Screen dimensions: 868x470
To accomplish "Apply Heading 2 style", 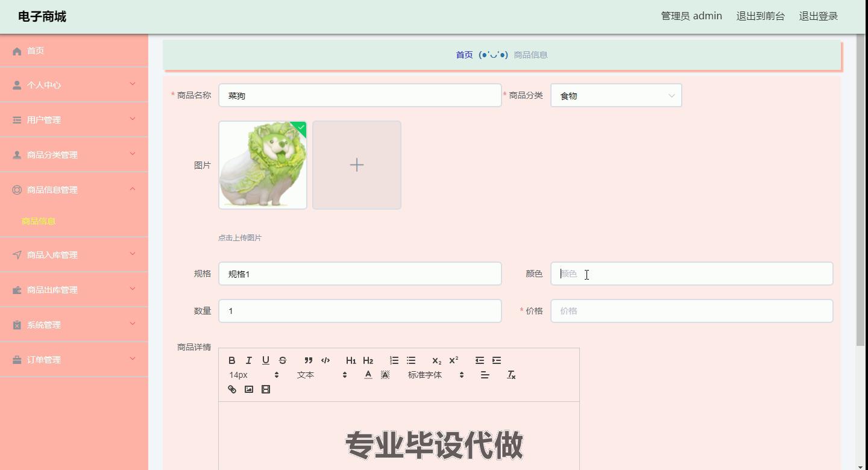I will click(368, 360).
